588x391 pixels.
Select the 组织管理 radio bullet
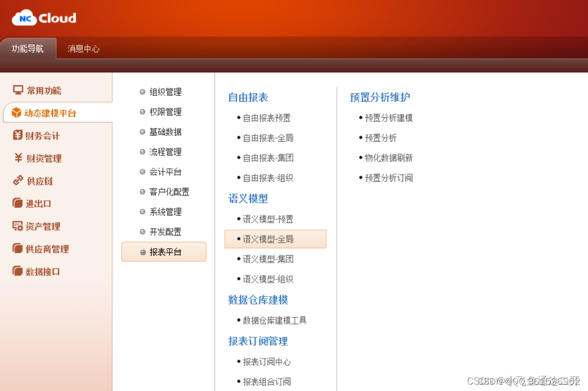coord(142,92)
